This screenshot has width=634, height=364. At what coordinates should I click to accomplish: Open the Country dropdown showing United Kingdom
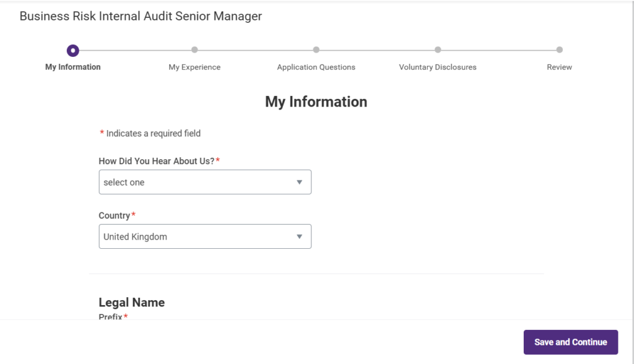tap(205, 236)
